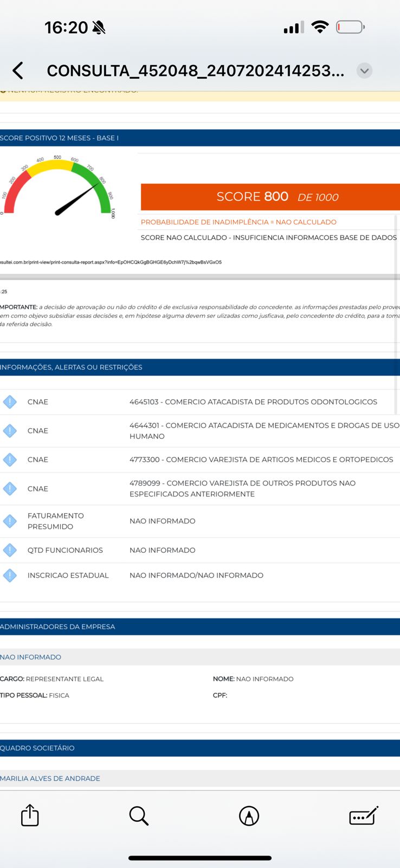
Task: Tap the back arrow in header
Action: pyautogui.click(x=18, y=71)
